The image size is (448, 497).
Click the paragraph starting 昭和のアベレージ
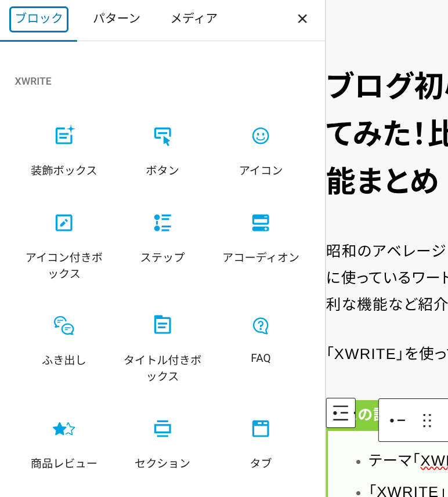pyautogui.click(x=387, y=278)
